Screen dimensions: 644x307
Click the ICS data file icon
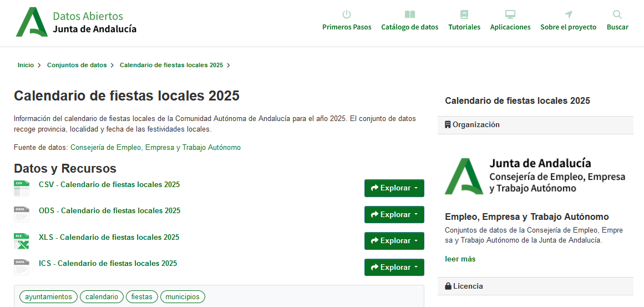tap(22, 267)
